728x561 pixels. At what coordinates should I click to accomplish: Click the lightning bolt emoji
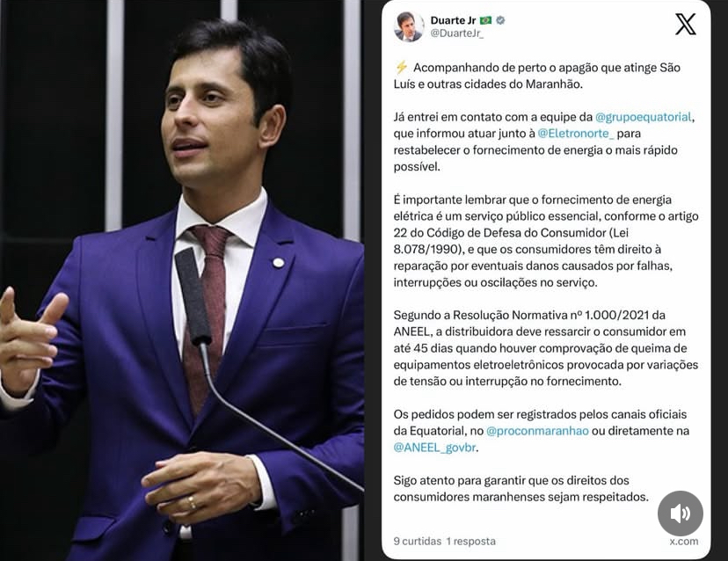click(x=401, y=68)
